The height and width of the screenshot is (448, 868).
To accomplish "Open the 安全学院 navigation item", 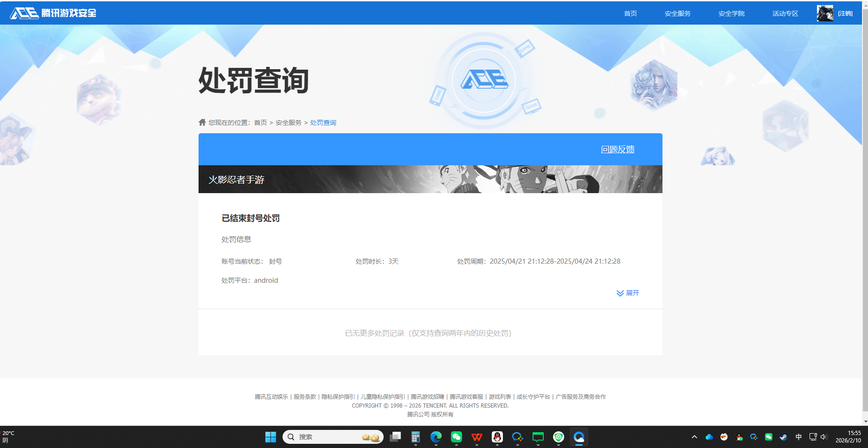I will [x=731, y=13].
